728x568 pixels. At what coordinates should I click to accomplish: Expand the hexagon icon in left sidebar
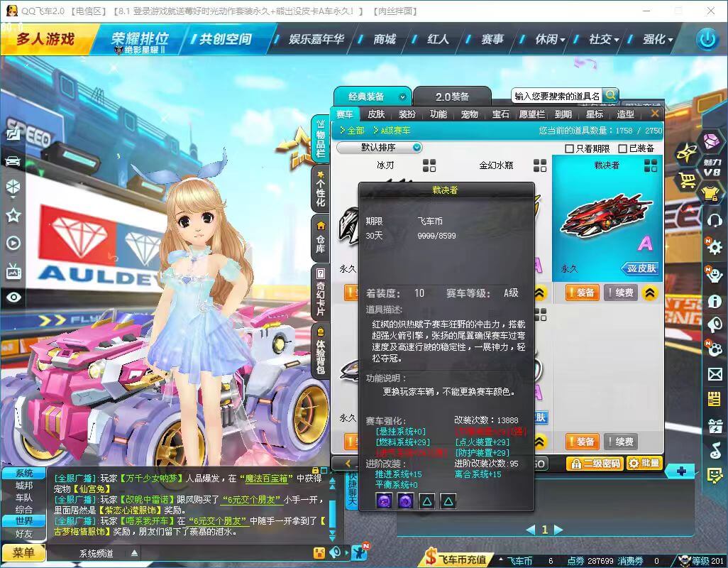point(13,188)
